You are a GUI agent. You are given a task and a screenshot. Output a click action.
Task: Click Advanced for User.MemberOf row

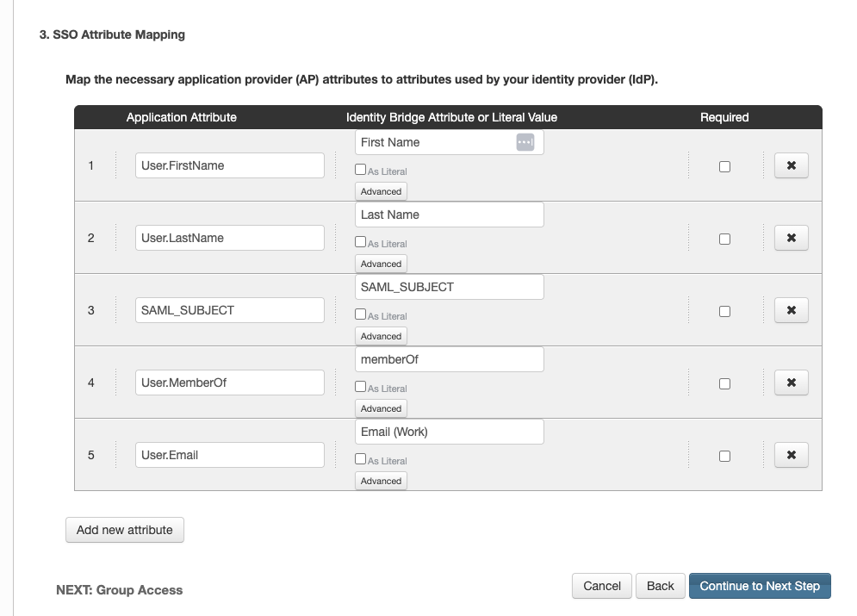pos(381,408)
